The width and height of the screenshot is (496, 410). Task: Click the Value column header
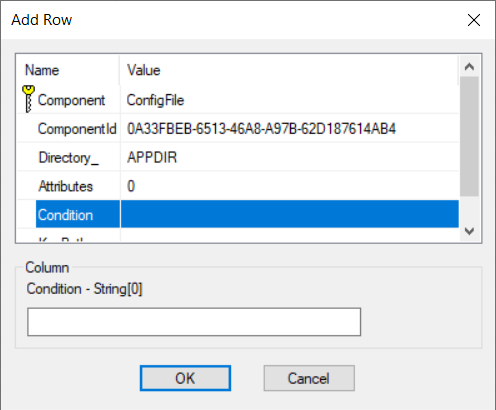click(x=289, y=70)
